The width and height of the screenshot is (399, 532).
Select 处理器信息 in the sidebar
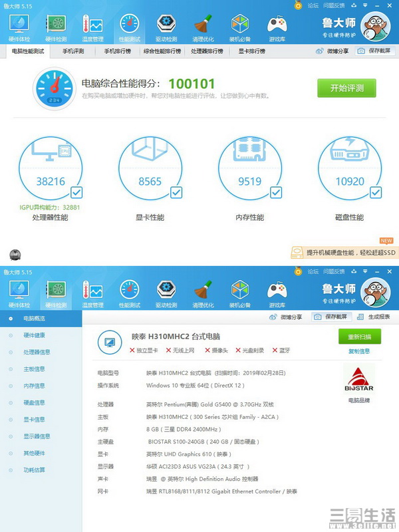pos(41,352)
